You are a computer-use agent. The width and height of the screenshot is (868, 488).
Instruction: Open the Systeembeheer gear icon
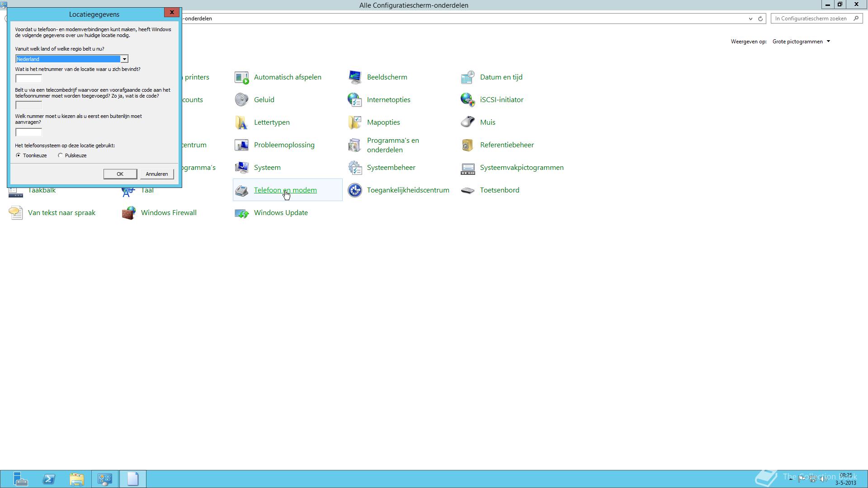pos(355,168)
